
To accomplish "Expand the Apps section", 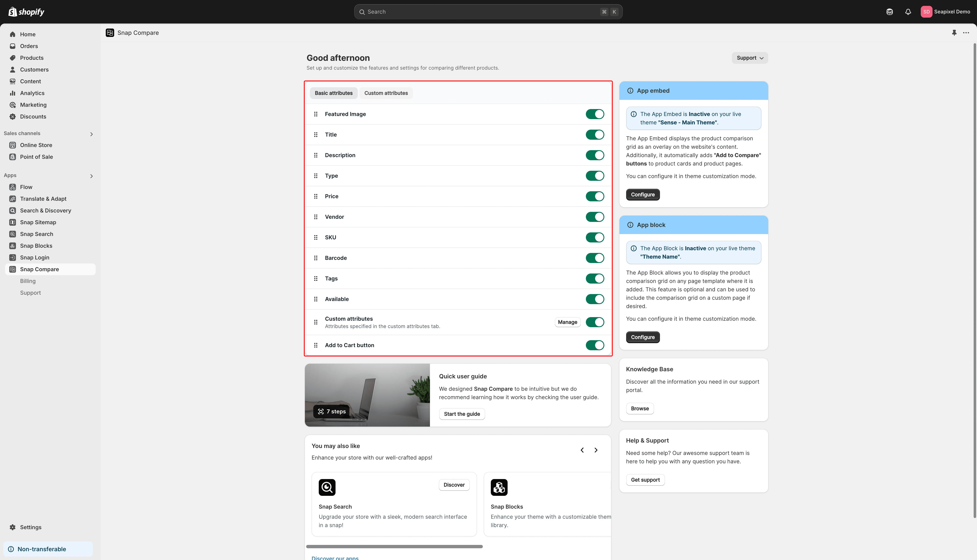I will [91, 176].
